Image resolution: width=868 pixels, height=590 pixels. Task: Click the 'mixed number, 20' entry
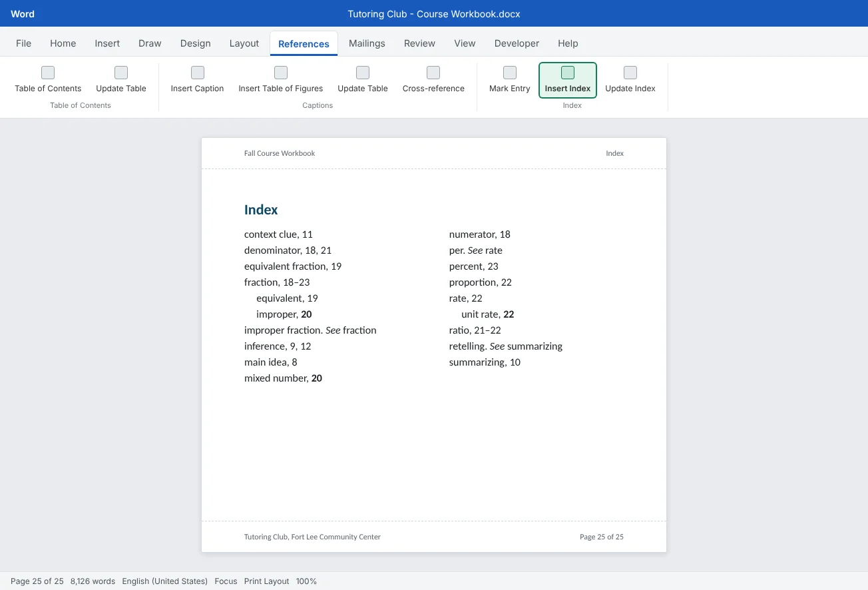[283, 378]
